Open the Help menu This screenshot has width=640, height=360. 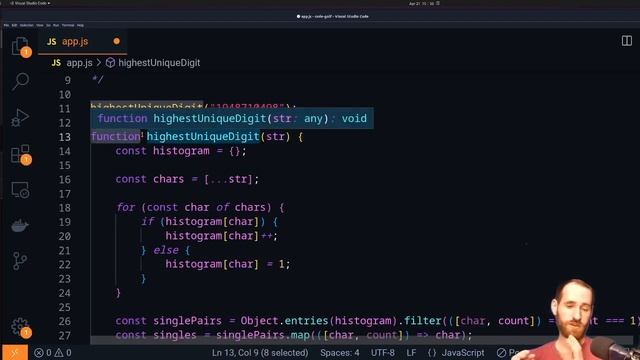80,25
